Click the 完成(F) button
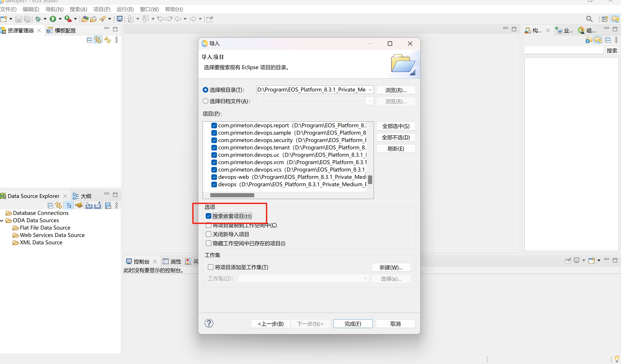This screenshot has width=621, height=364. click(x=353, y=324)
